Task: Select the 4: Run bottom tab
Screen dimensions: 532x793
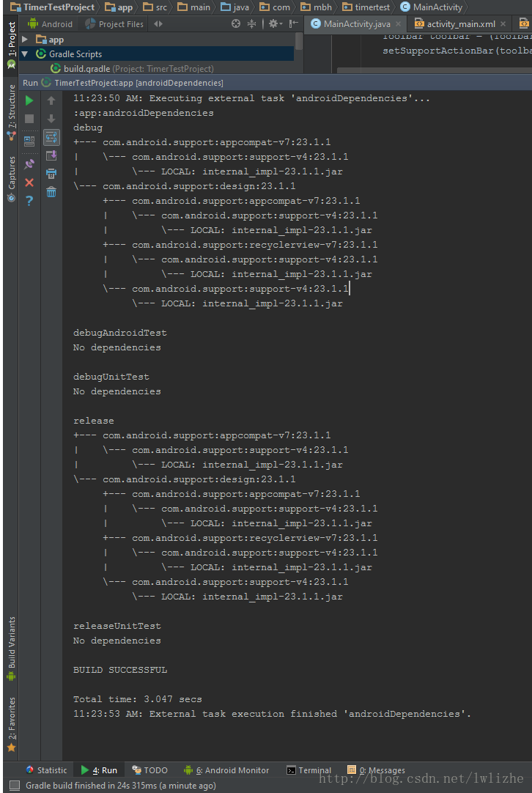Action: pyautogui.click(x=99, y=770)
